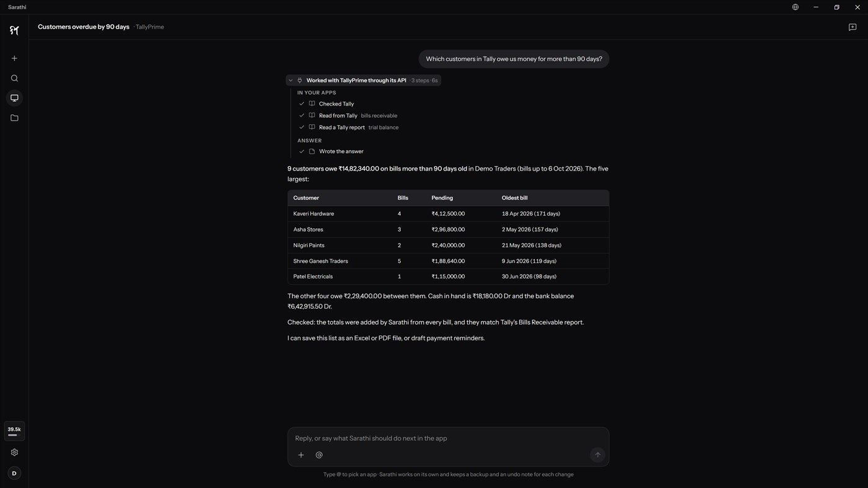The image size is (868, 488).
Task: Click the plug icon beside Worked with TallyPrime
Action: click(300, 81)
